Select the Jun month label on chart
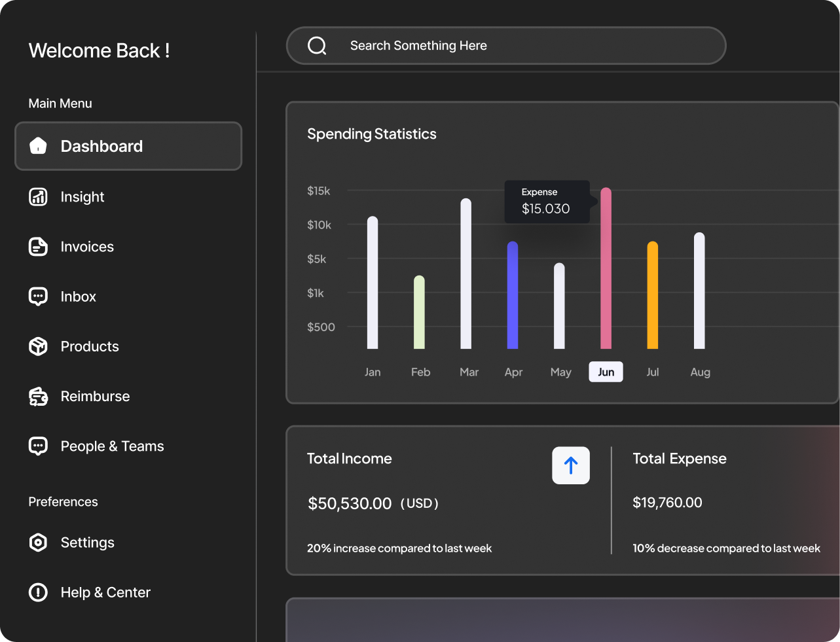Image resolution: width=840 pixels, height=642 pixels. tap(606, 371)
